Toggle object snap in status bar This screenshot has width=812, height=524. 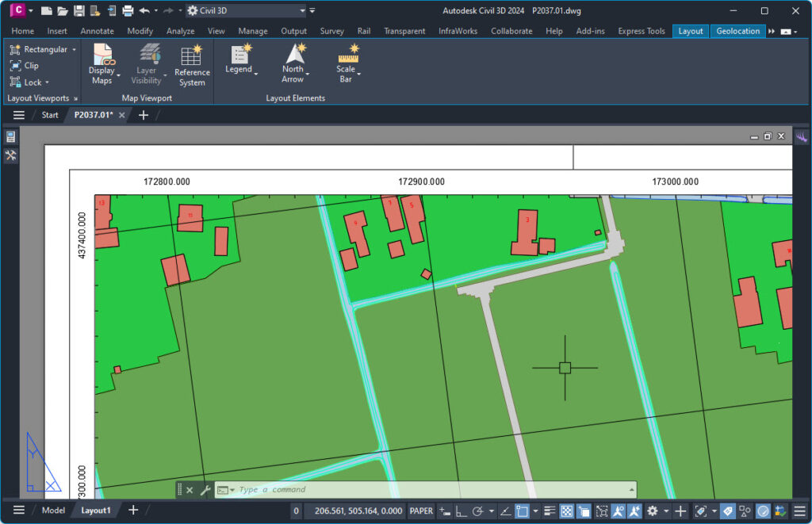click(522, 511)
